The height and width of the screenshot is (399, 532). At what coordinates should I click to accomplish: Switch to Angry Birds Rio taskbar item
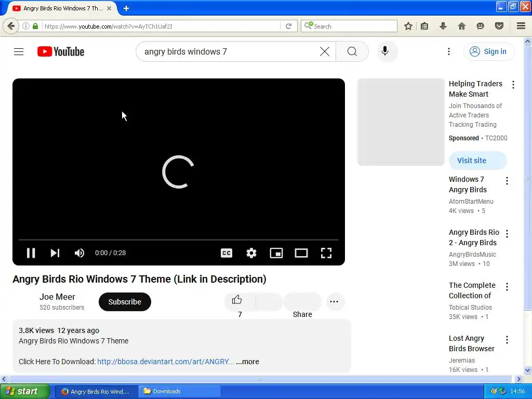click(x=96, y=391)
